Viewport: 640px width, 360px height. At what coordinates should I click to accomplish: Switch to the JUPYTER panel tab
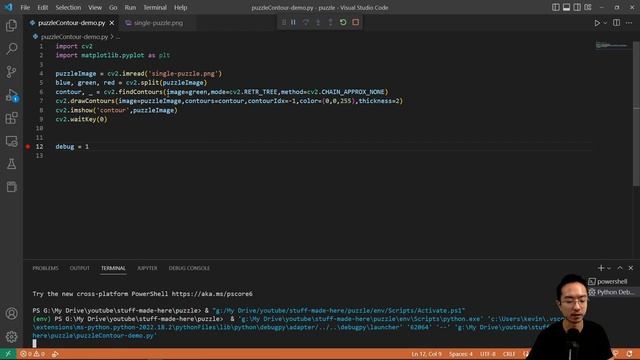pos(147,268)
